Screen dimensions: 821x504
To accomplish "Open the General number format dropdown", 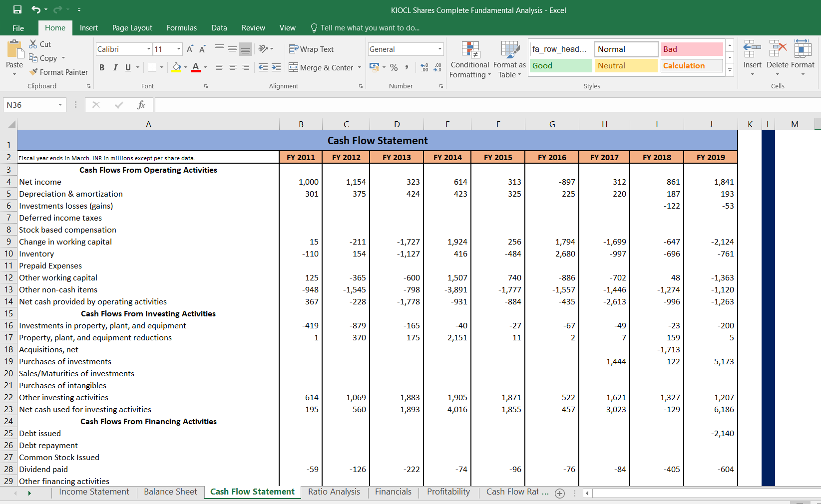I will tap(440, 49).
